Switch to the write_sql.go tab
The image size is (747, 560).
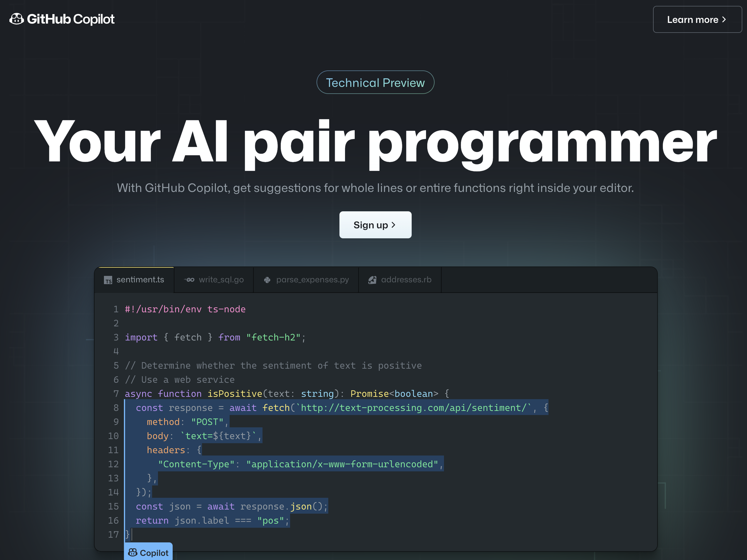point(214,280)
